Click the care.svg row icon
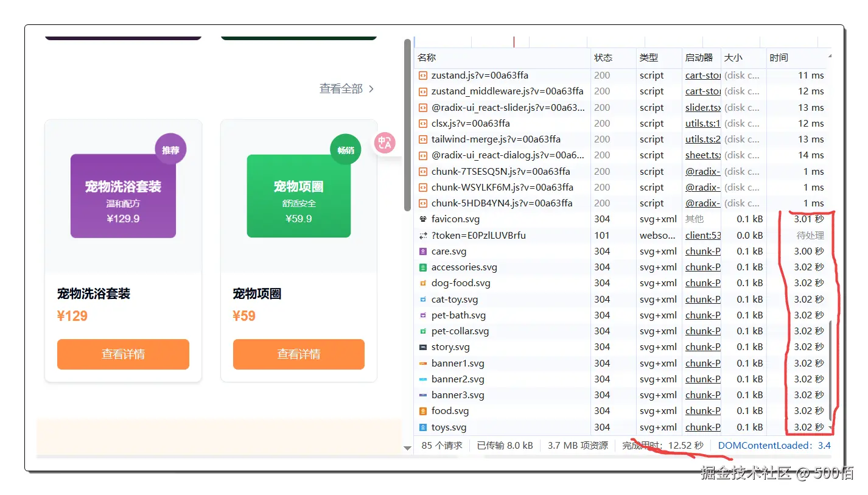Screen dimensions: 868x495 coord(423,251)
